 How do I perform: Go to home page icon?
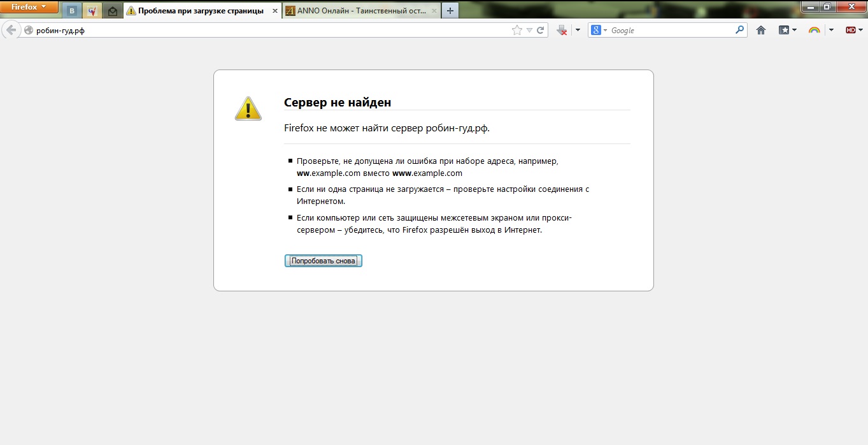click(760, 30)
